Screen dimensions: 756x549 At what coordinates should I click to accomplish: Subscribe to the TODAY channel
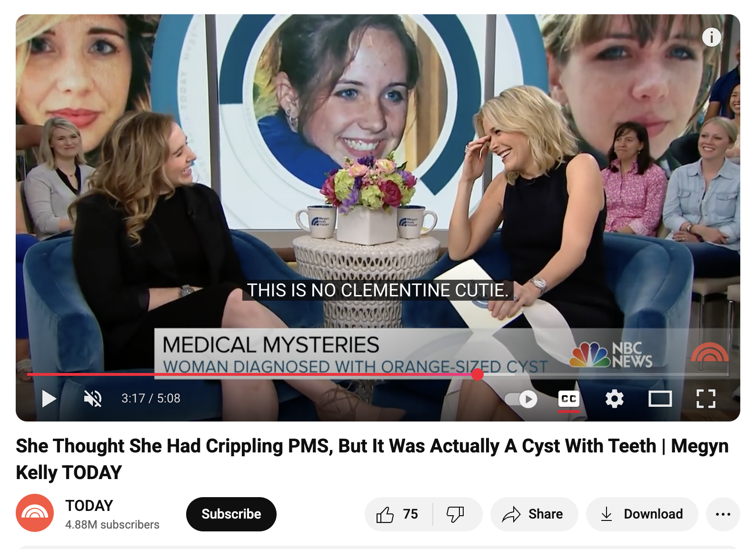point(231,514)
